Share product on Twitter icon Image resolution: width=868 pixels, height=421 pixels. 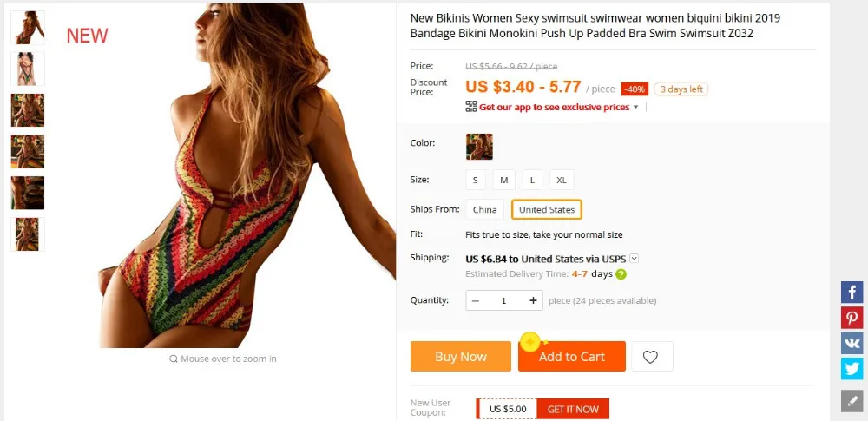(852, 368)
